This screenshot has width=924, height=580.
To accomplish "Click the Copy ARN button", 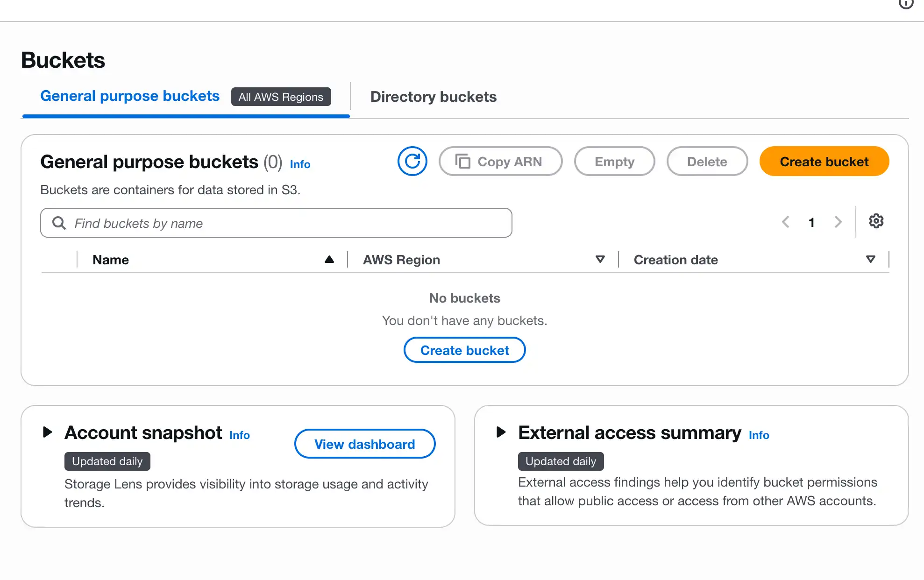I will pyautogui.click(x=500, y=162).
